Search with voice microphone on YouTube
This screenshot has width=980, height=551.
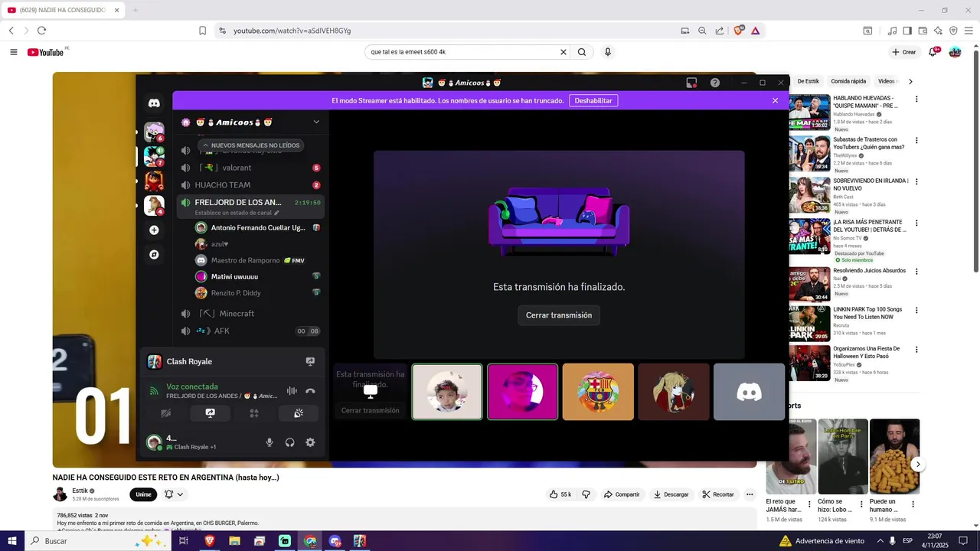608,52
